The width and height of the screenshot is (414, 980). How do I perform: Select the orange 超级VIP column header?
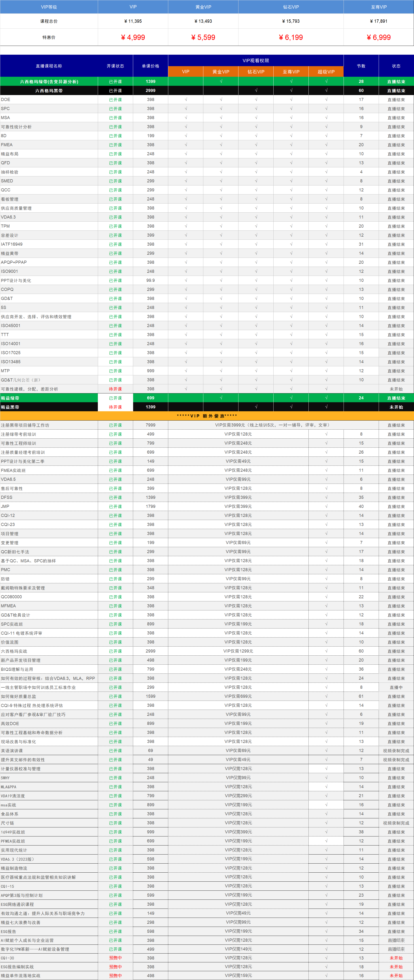pos(326,71)
